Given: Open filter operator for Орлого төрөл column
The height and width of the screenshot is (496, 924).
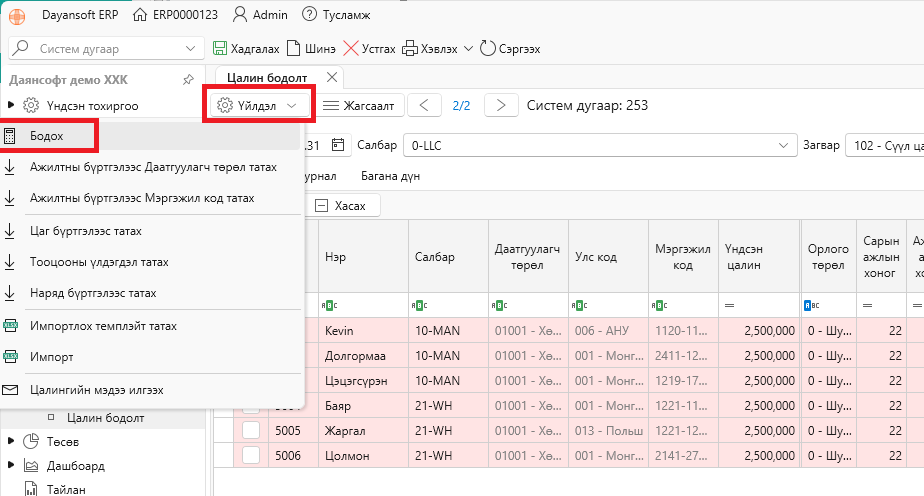Looking at the screenshot, I should tap(811, 305).
